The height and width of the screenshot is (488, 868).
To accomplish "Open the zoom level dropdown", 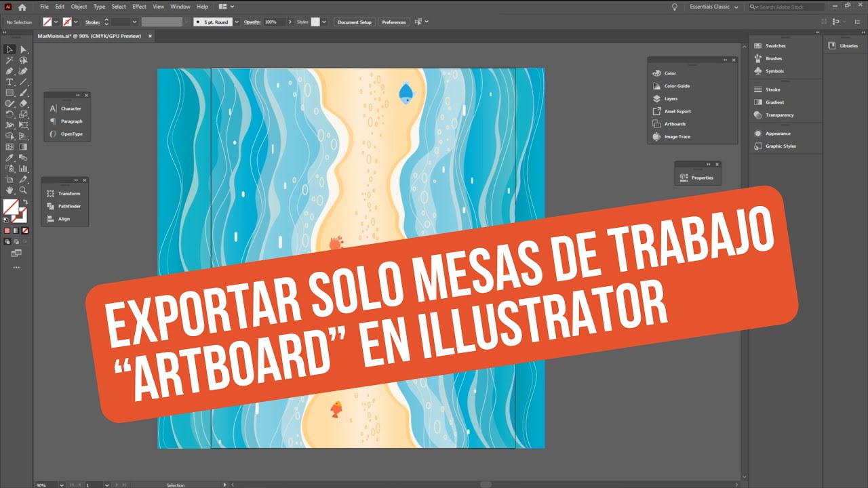I will pyautogui.click(x=62, y=485).
